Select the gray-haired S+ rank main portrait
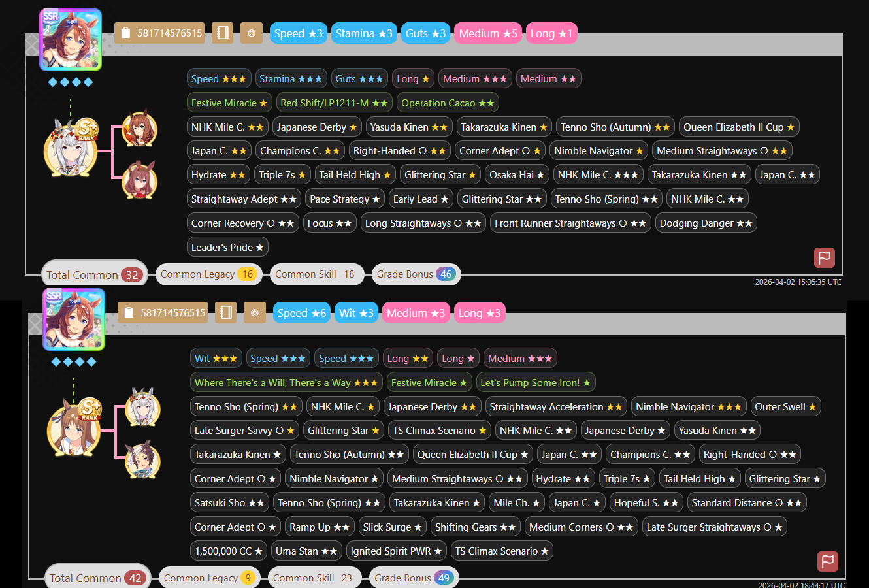Viewport: 869px width, 588px height. (x=71, y=149)
